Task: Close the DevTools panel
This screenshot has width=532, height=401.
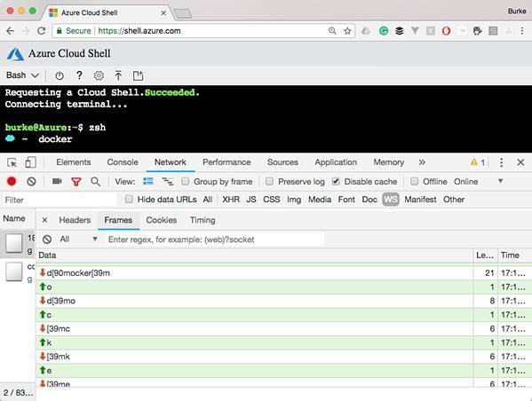Action: point(520,162)
